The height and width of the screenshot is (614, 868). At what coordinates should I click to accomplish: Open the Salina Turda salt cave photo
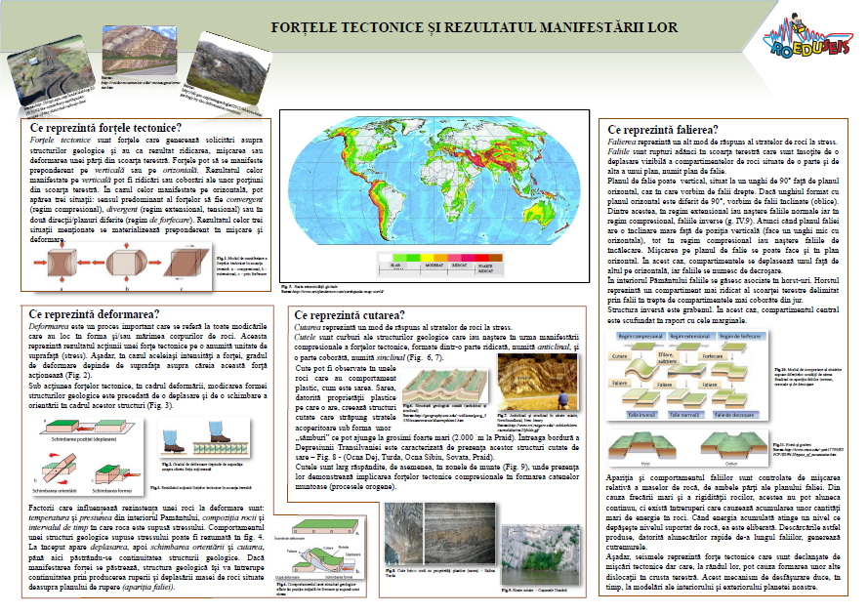pyautogui.click(x=439, y=534)
